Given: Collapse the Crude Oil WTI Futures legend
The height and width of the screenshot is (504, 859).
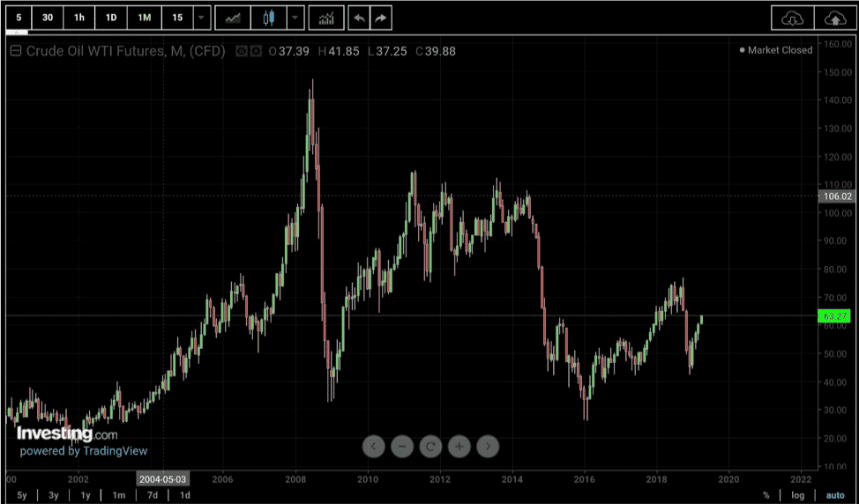Looking at the screenshot, I should (x=16, y=51).
